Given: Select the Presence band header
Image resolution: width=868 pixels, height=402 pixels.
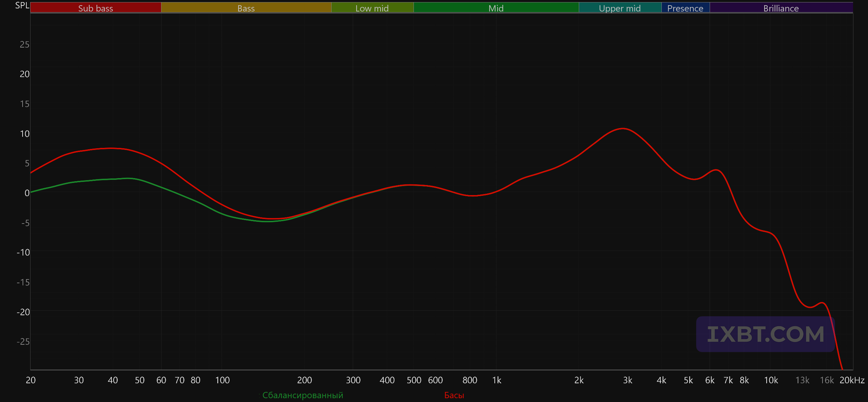Looking at the screenshot, I should click(685, 8).
